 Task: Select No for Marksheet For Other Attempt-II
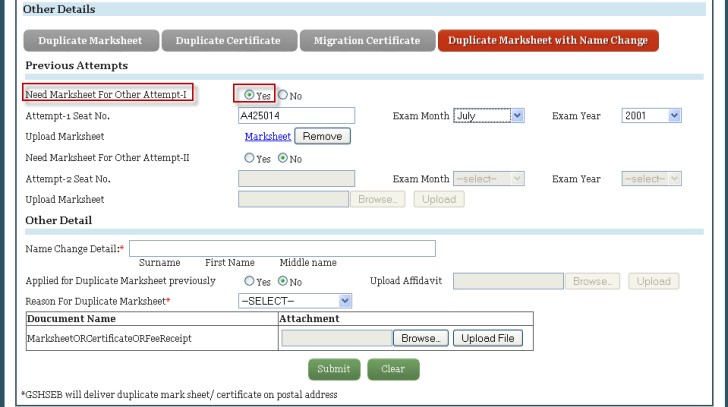(283, 158)
